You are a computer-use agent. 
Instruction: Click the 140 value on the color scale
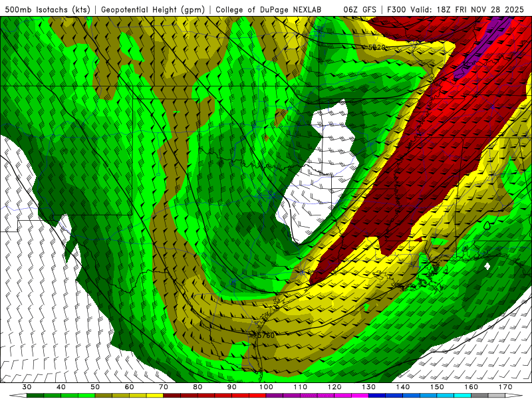(403, 387)
